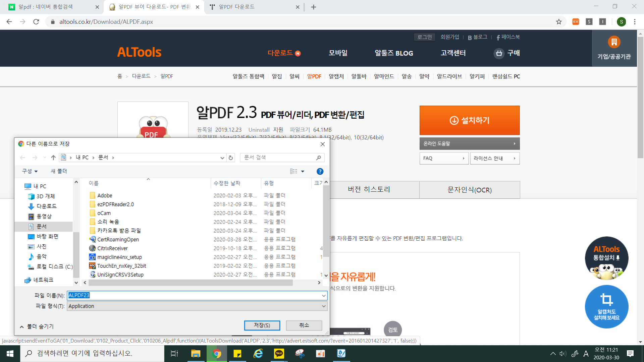Bookmark this page with the star icon
Viewport: 644px width, 362px height.
coord(559,22)
